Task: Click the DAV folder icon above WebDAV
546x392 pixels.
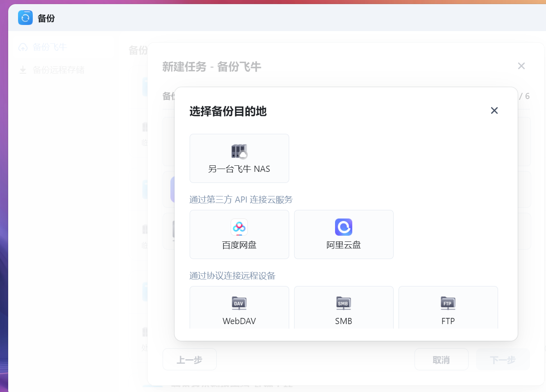Action: coord(239,303)
